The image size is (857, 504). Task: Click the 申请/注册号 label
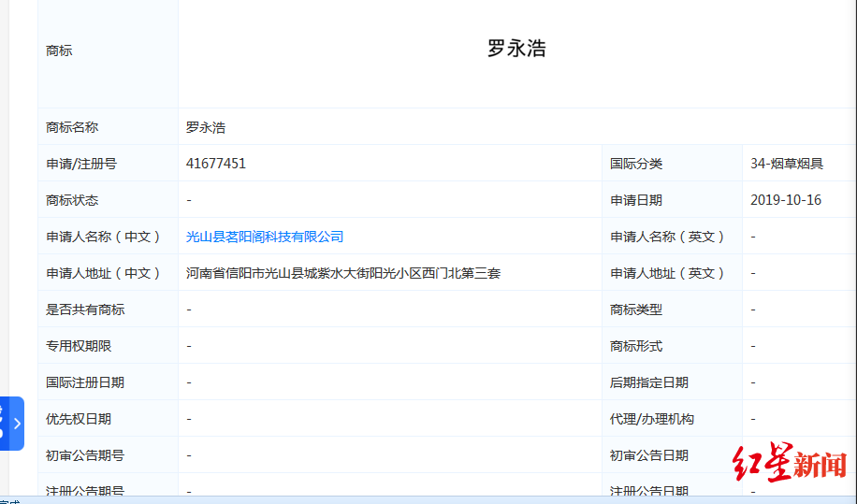pyautogui.click(x=81, y=164)
